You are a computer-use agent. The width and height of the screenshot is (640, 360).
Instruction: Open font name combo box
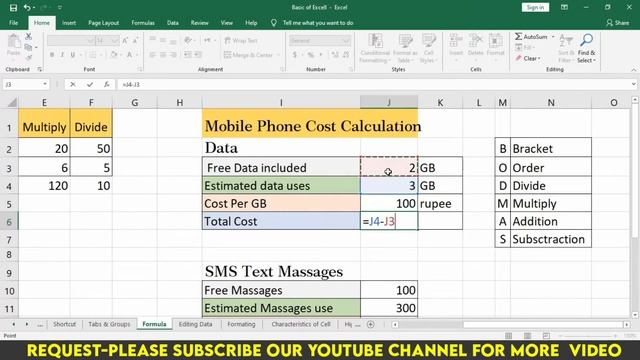(x=71, y=40)
